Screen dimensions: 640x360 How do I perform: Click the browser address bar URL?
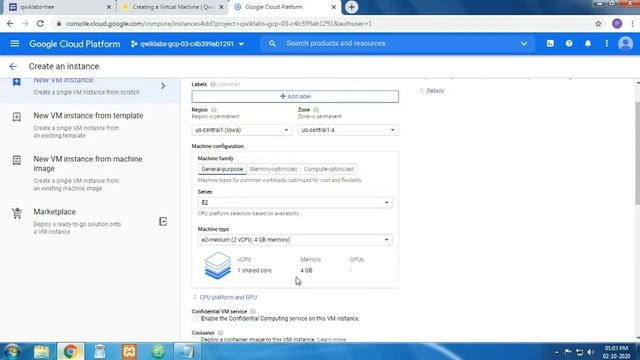(x=219, y=24)
